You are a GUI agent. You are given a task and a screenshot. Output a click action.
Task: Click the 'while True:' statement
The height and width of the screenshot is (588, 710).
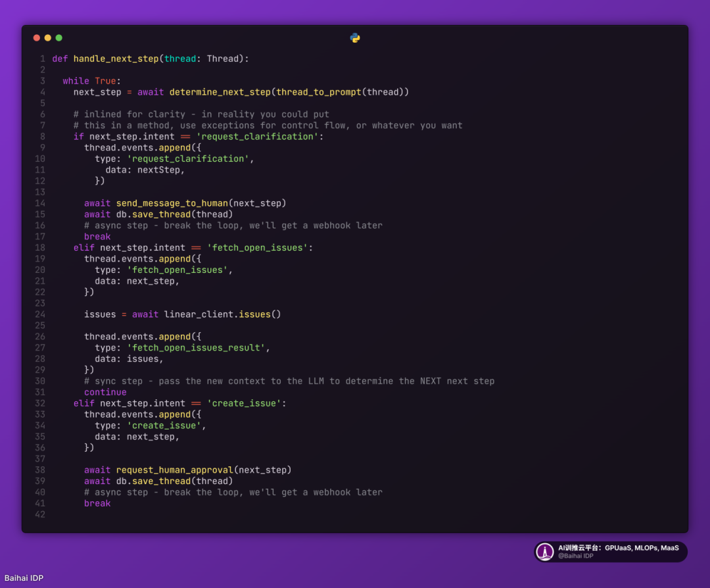click(92, 81)
